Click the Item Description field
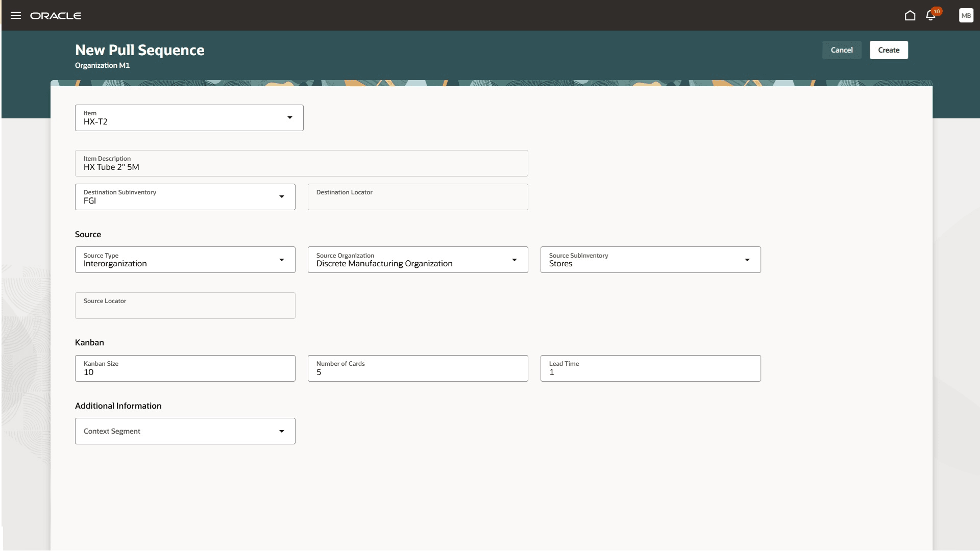The image size is (980, 551). (x=301, y=163)
